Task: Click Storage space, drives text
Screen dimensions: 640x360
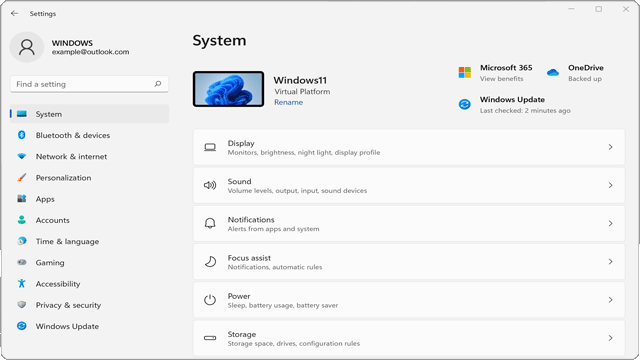Action: 293,344
